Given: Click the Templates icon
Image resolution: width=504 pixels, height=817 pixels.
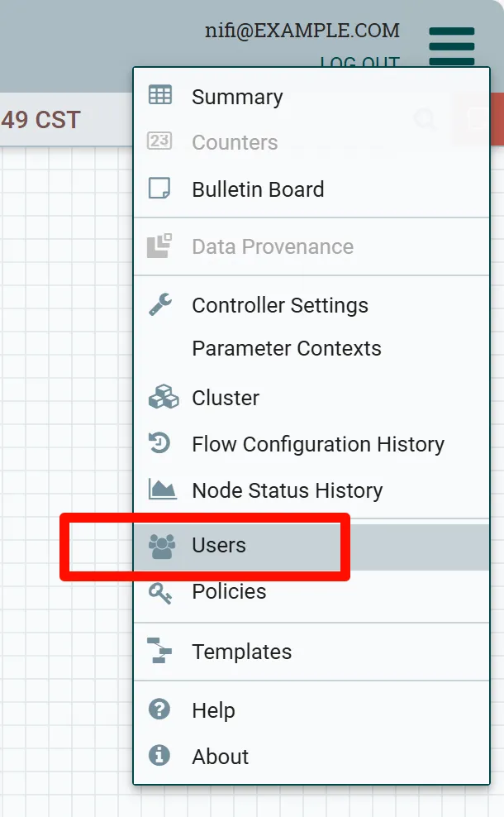Looking at the screenshot, I should pos(159,652).
